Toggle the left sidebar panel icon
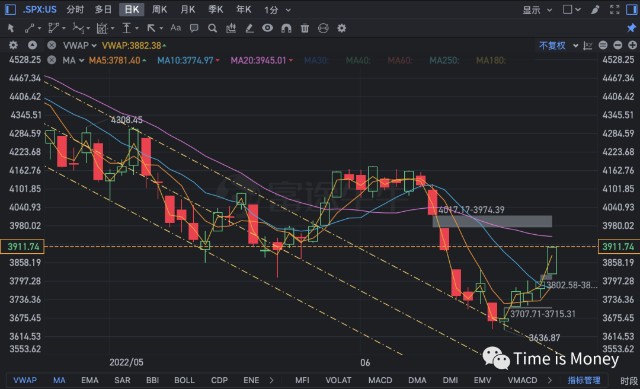 [10, 9]
